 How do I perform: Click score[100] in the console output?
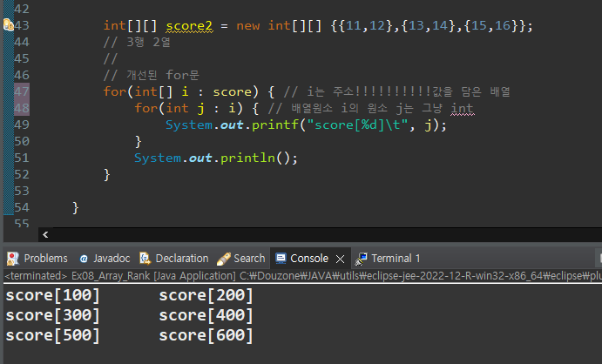[x=52, y=295]
